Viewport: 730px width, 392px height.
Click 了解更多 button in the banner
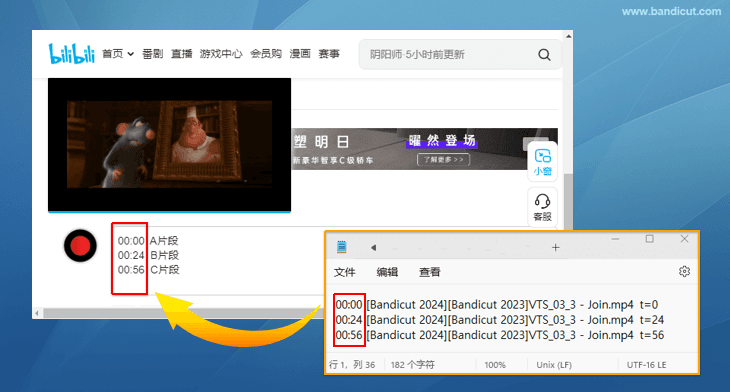(x=443, y=160)
